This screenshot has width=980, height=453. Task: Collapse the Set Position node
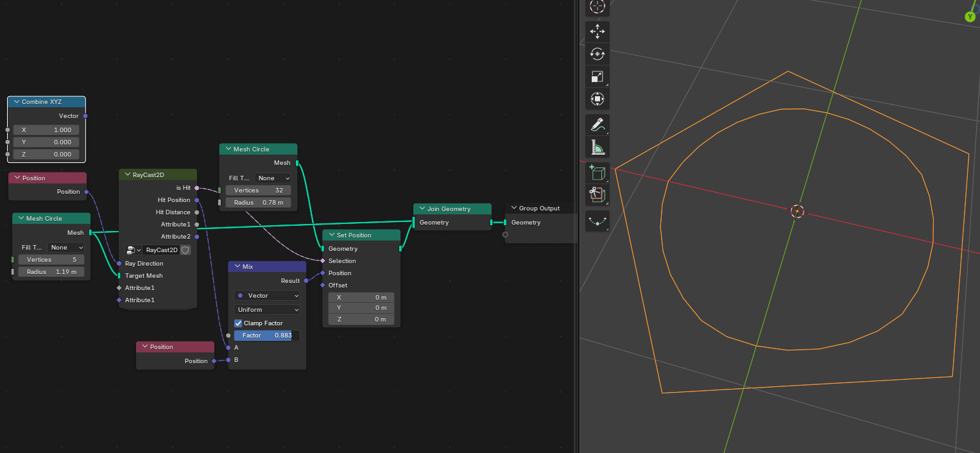point(331,235)
